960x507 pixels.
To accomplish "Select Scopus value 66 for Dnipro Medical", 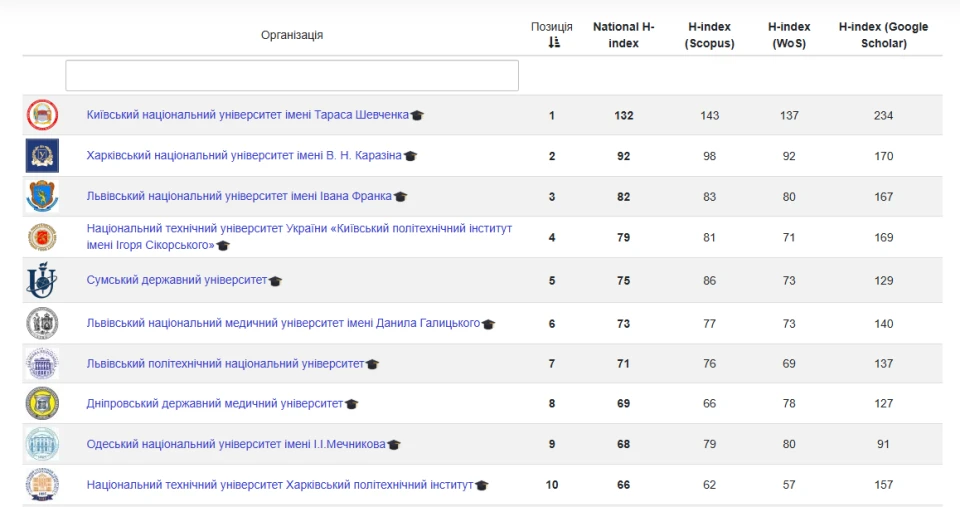I will [709, 404].
